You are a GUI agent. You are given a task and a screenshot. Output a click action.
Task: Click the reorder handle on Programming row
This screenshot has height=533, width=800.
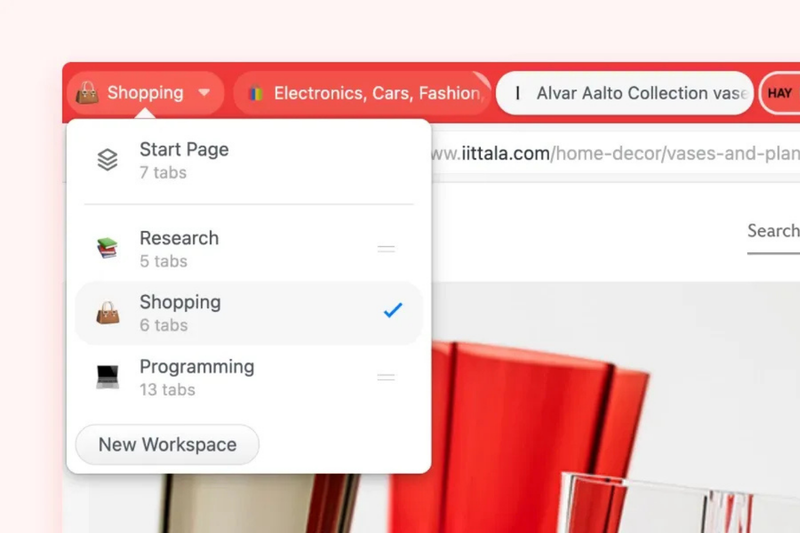[386, 377]
